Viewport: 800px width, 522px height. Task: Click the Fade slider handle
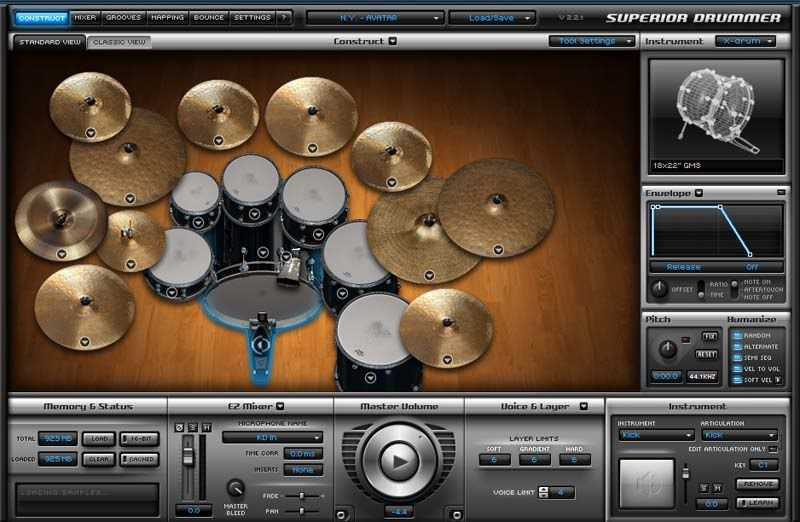302,496
